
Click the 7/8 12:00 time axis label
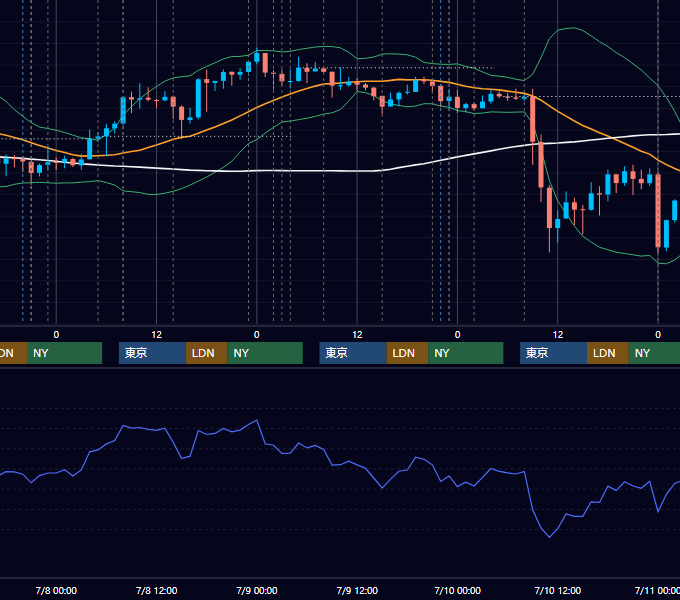point(157,590)
